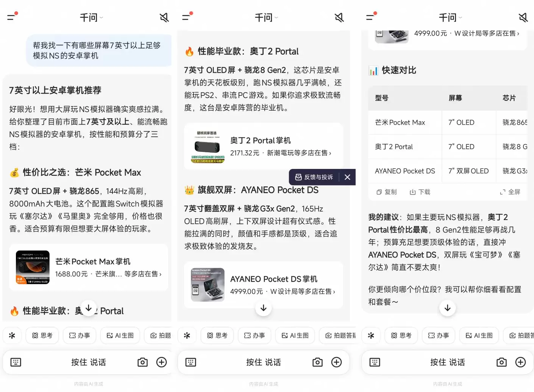Open the 芒米Pocket Max掌机 product image
This screenshot has height=392, width=534.
coord(33,267)
